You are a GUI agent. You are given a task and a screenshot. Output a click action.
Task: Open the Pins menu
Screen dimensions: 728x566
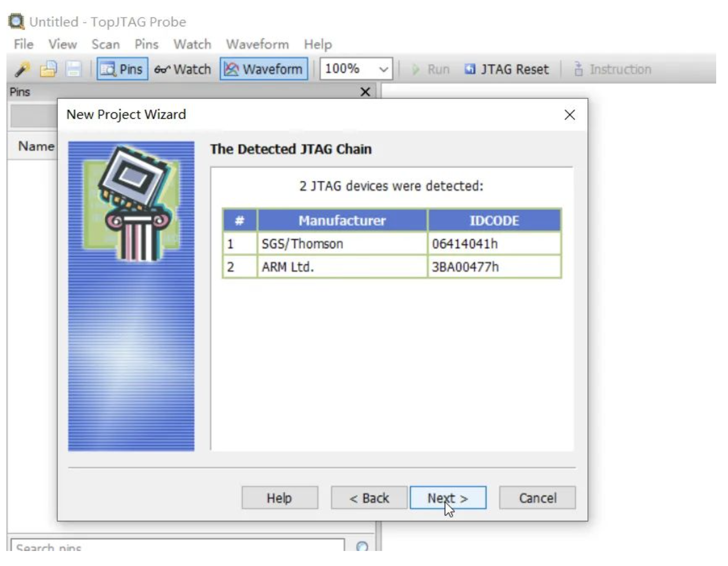[x=147, y=44]
